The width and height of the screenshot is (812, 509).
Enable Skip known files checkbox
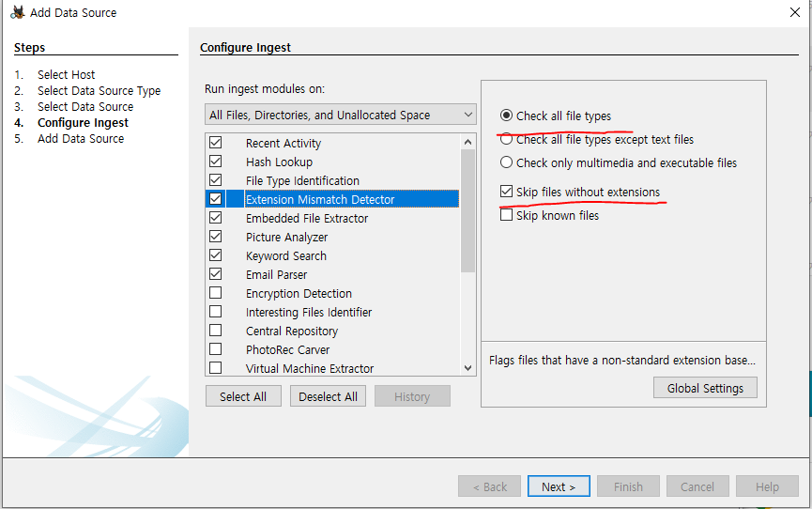tap(507, 215)
